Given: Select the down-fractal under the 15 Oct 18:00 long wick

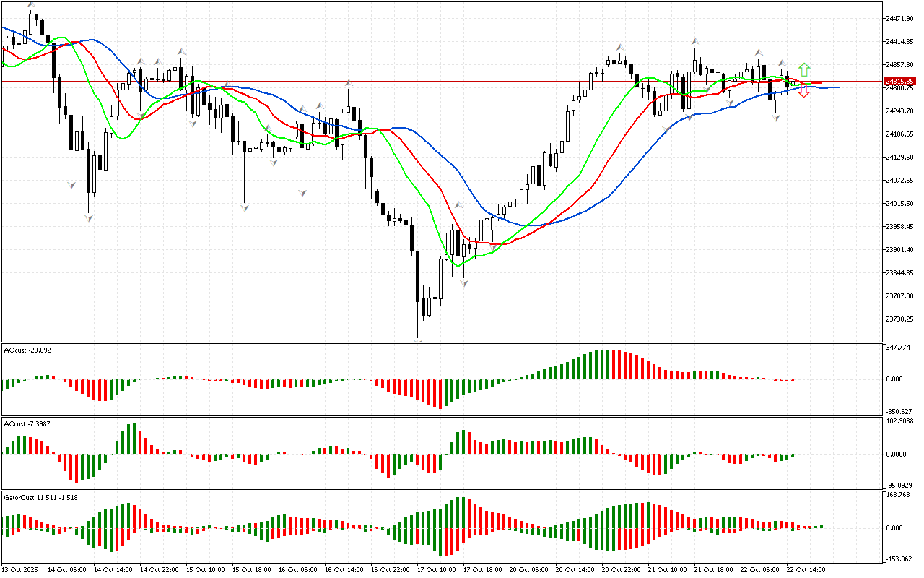Looking at the screenshot, I should click(245, 208).
